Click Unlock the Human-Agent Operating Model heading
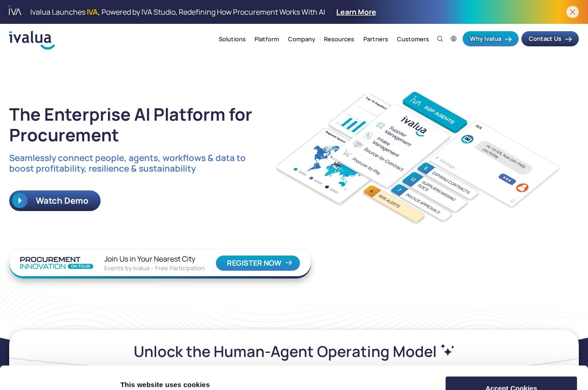The width and height of the screenshot is (588, 390). tap(285, 352)
